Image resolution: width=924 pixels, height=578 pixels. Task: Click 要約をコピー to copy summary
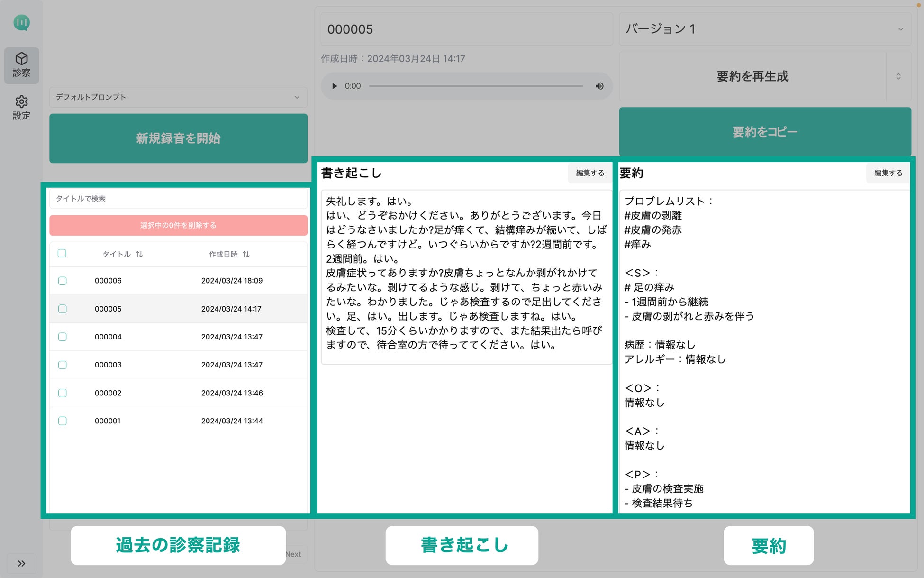(x=764, y=131)
